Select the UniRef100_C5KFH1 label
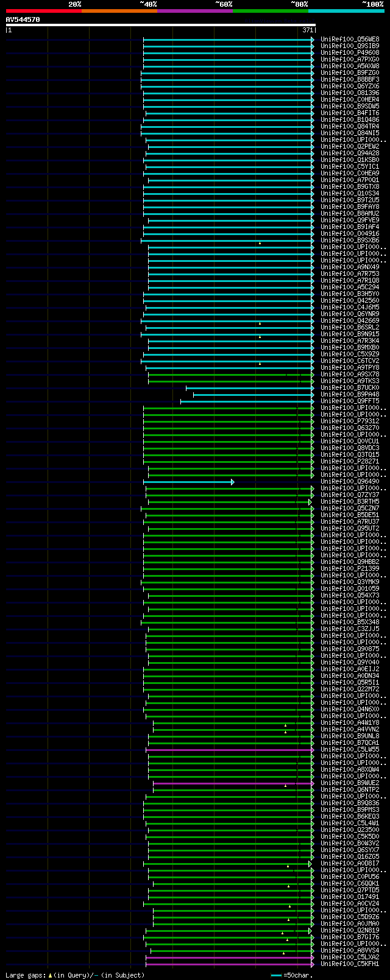Screen dimensions: 390x980 click(350, 964)
